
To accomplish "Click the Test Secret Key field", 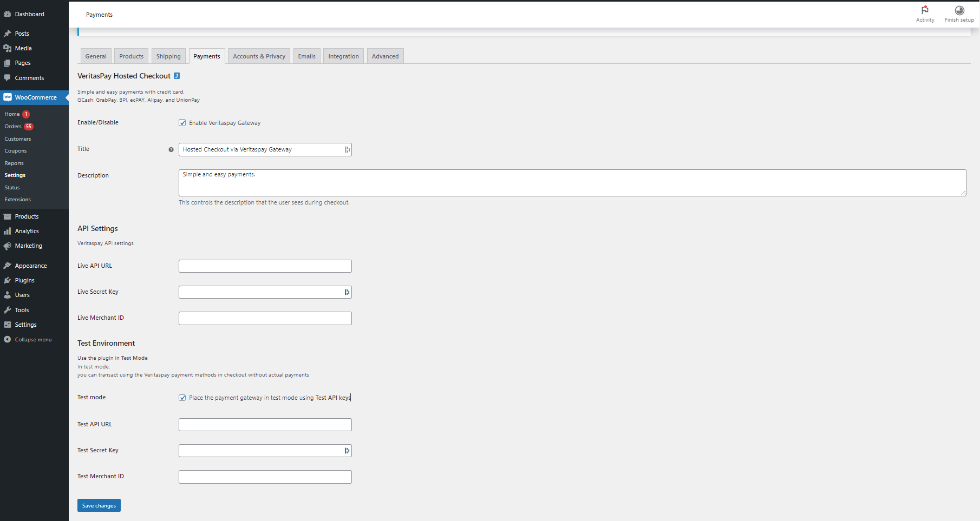I will click(x=265, y=451).
